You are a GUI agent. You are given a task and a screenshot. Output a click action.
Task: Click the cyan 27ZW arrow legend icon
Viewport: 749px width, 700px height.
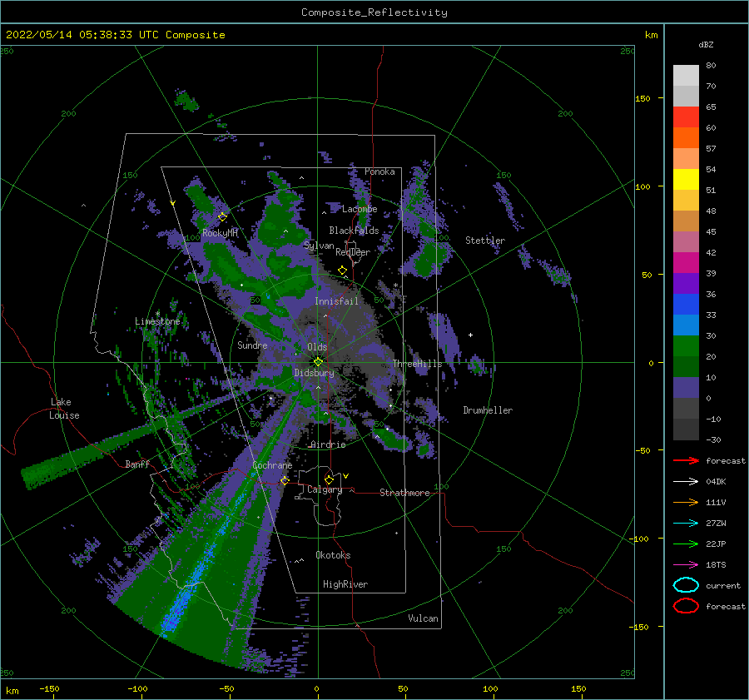(x=686, y=524)
